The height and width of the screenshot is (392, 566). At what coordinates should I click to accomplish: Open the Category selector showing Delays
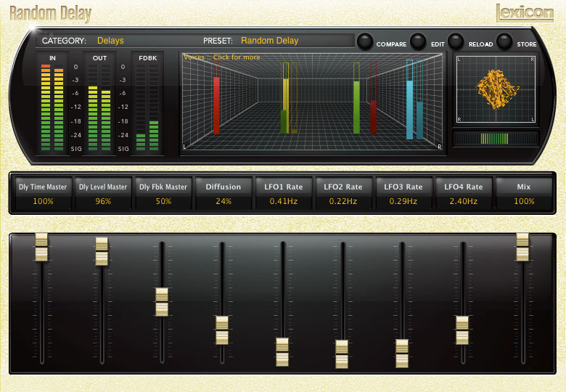110,41
